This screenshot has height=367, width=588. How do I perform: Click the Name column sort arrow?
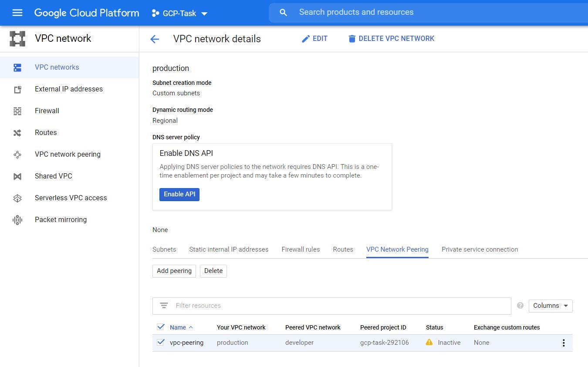pos(191,327)
